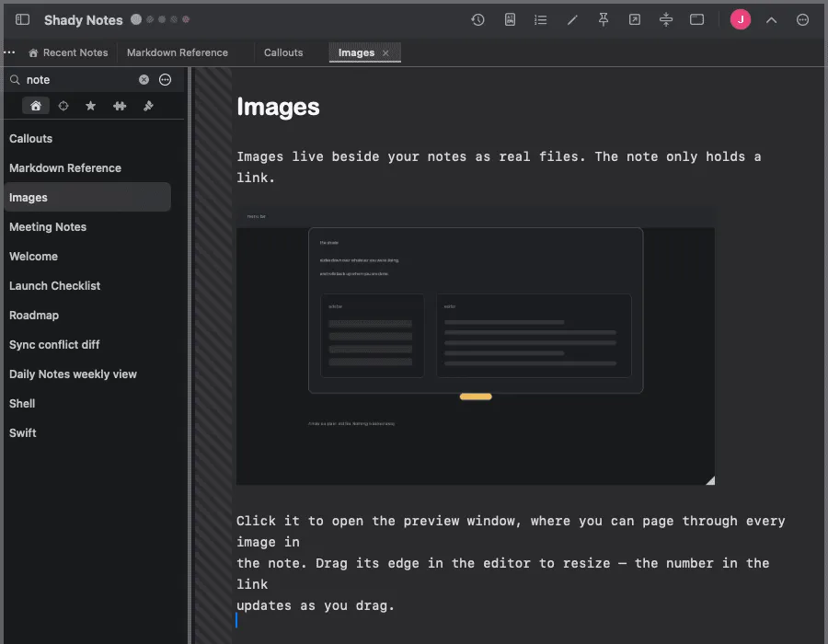The image size is (828, 644).
Task: Click the large gray theme circle beside title
Action: tap(136, 19)
